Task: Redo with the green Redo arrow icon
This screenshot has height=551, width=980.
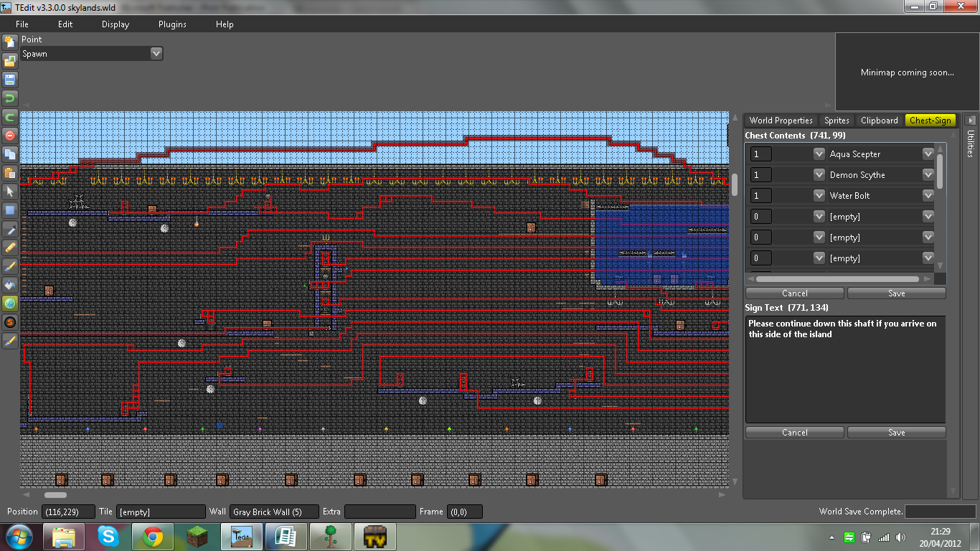Action: pyautogui.click(x=10, y=116)
